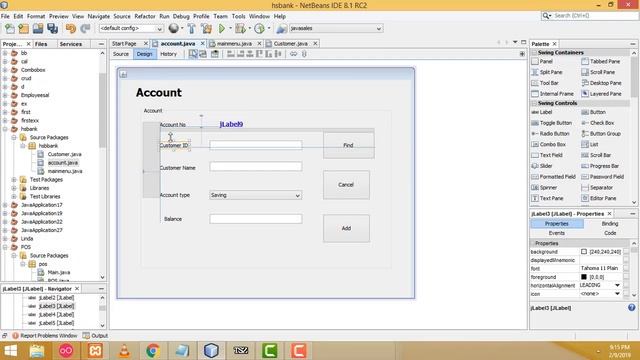640x360 pixels.
Task: Open the Report Problems Window
Action: [44, 336]
